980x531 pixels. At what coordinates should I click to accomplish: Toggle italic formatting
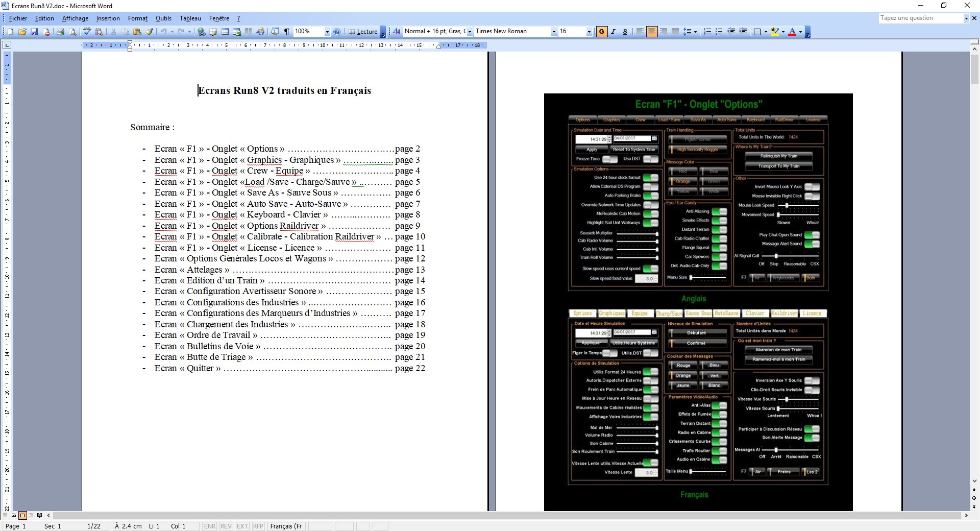click(x=613, y=32)
